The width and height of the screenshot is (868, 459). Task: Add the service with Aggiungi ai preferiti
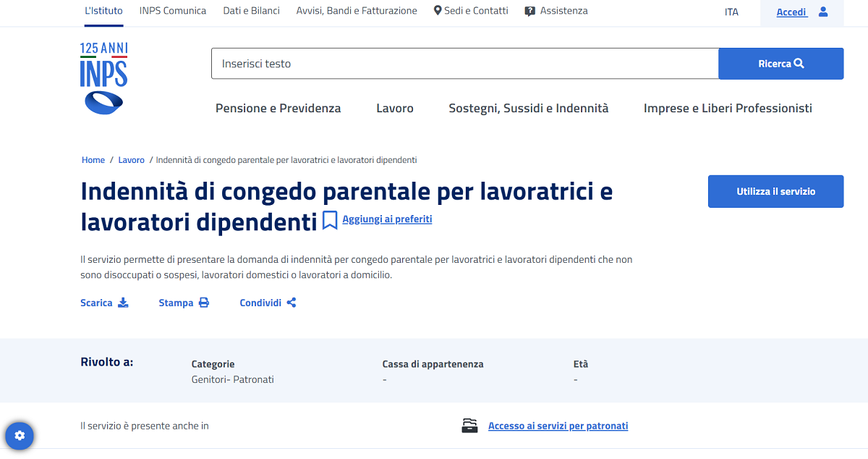(387, 219)
